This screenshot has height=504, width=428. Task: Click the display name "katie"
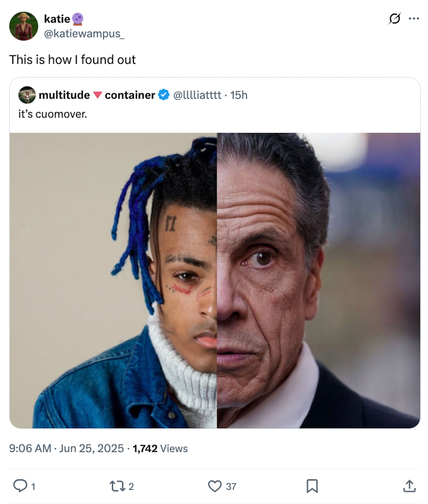(x=57, y=19)
